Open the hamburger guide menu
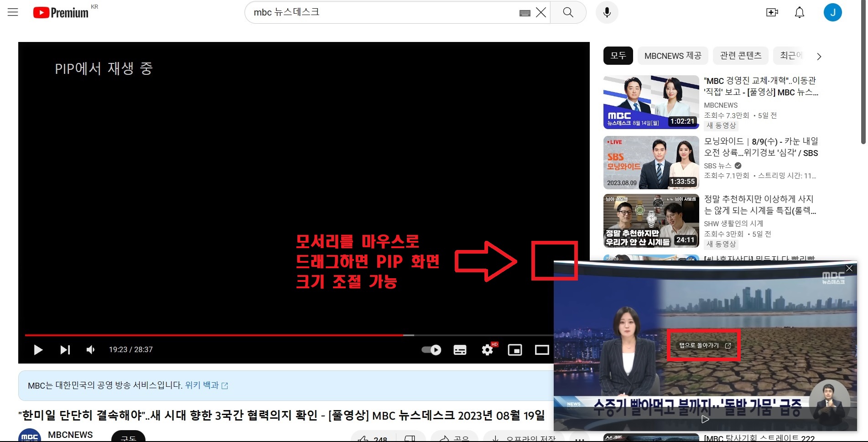The width and height of the screenshot is (868, 442). 12,12
